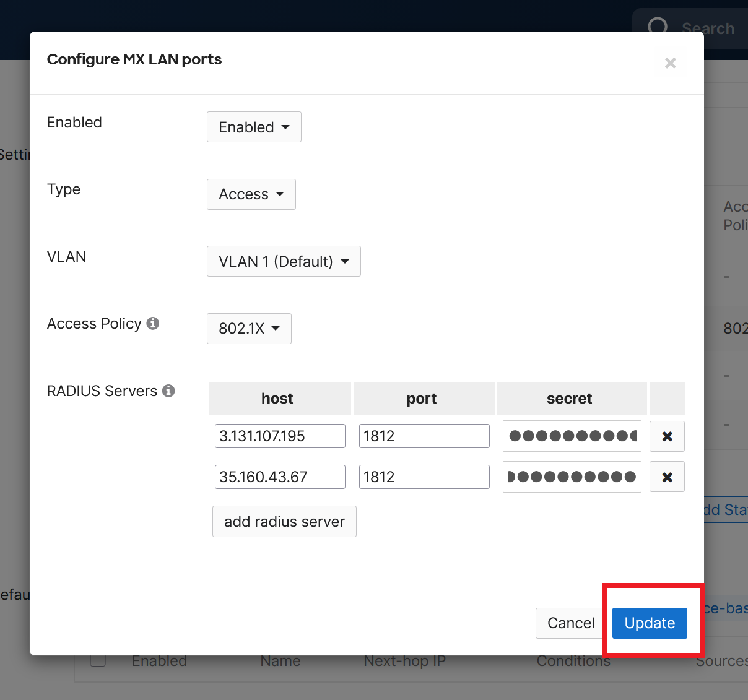Viewport: 748px width, 700px height.
Task: Show Access Policy info tooltip icon
Action: (153, 323)
